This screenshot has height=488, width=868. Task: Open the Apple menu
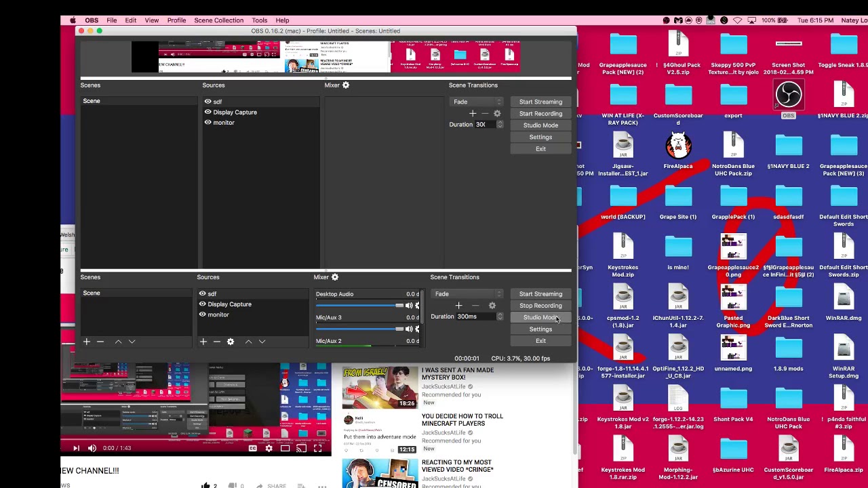point(73,20)
